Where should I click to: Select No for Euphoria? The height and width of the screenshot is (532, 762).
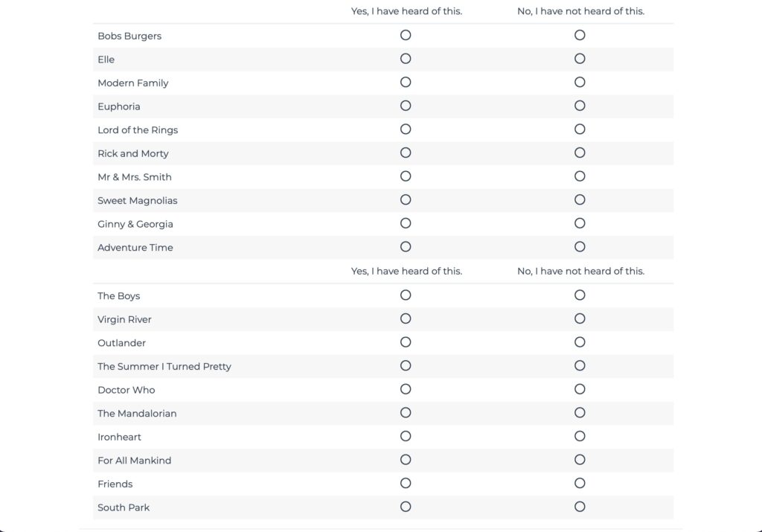click(x=580, y=106)
